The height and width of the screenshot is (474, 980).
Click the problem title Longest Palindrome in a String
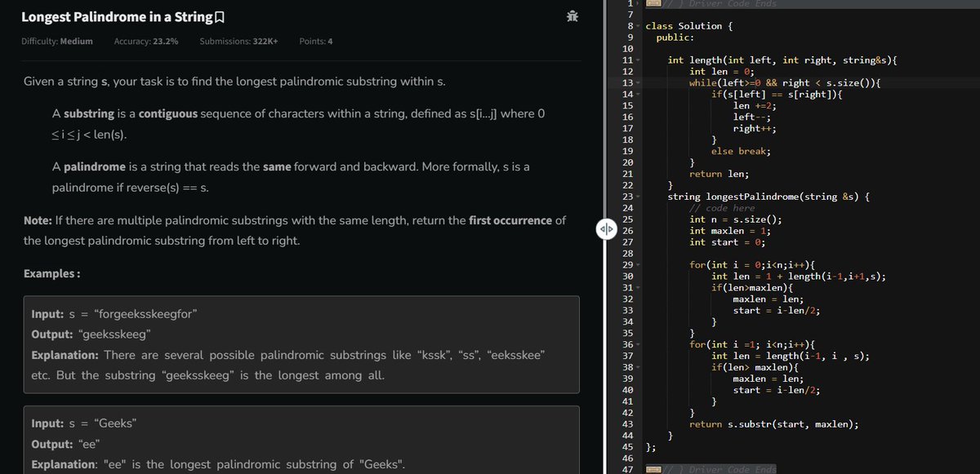pyautogui.click(x=115, y=17)
